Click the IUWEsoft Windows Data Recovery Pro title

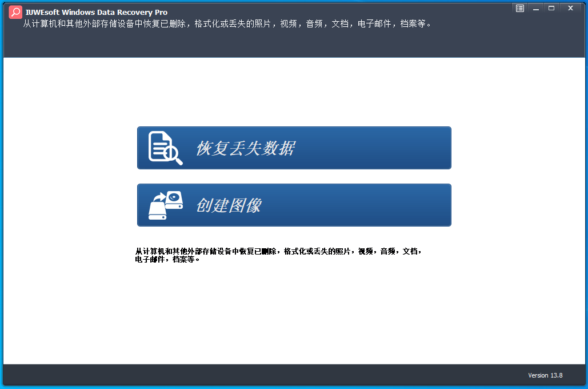97,12
